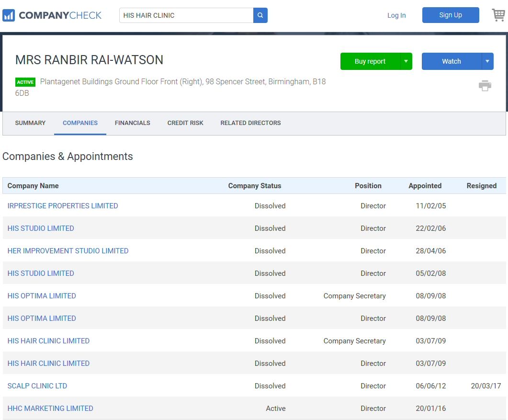
Task: Click the Buy report button
Action: click(x=370, y=61)
